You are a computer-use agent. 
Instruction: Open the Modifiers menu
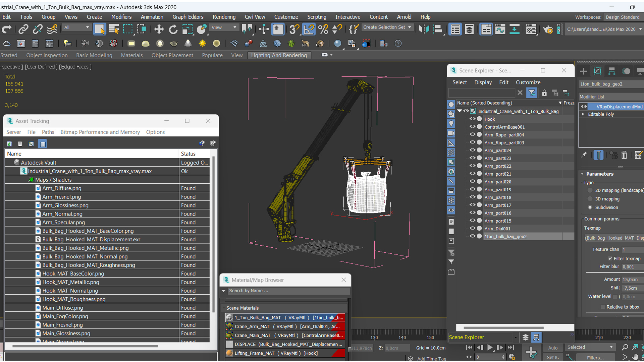121,17
